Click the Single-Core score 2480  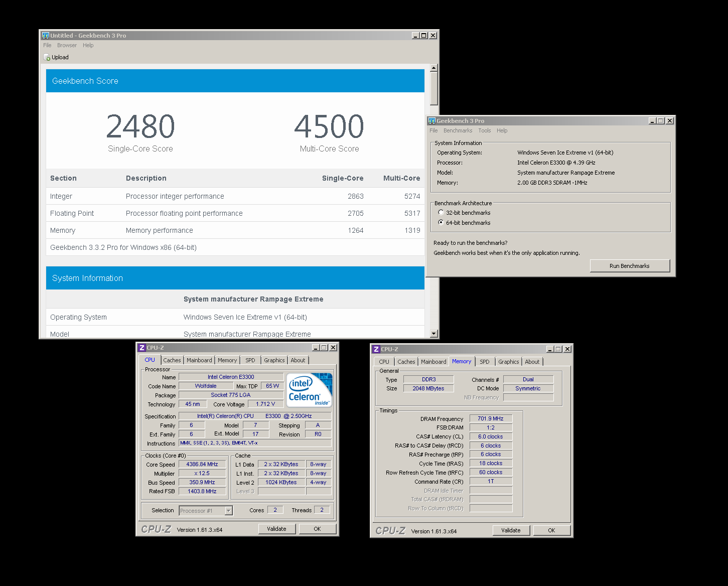point(140,126)
